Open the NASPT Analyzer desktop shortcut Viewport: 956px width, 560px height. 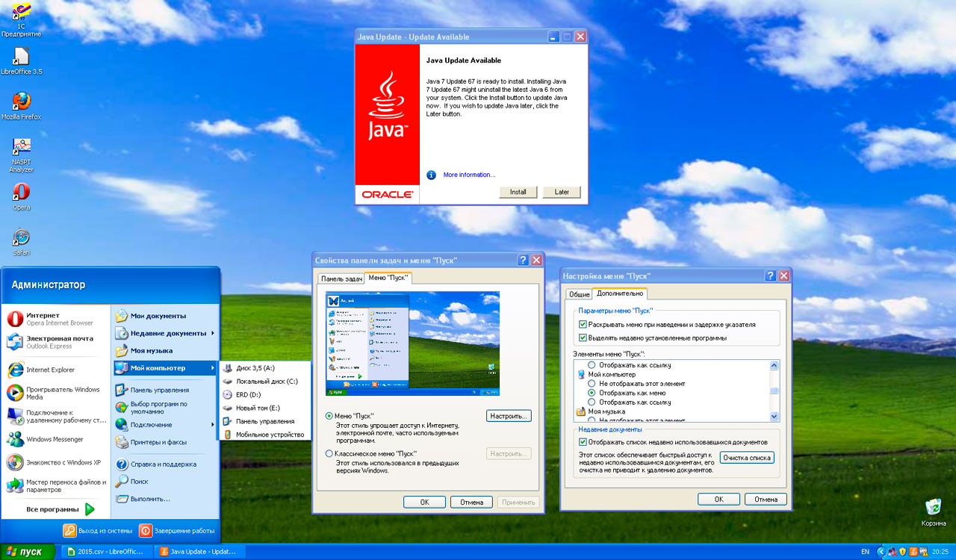pyautogui.click(x=21, y=155)
